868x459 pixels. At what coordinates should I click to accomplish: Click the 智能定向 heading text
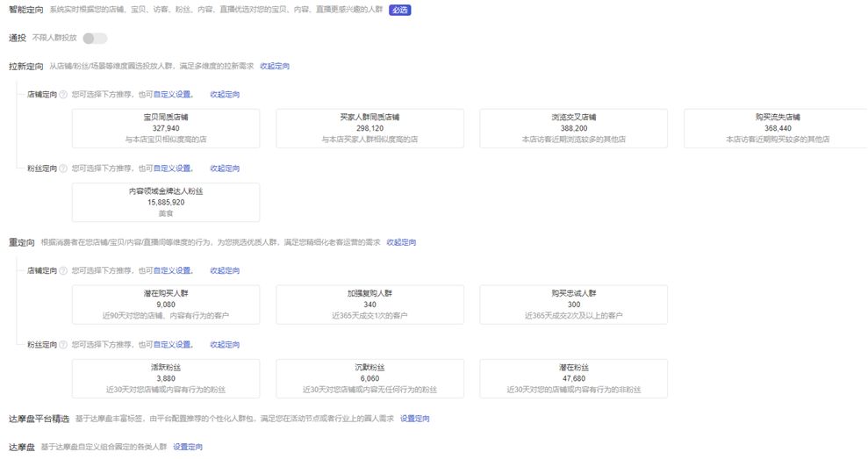click(26, 10)
